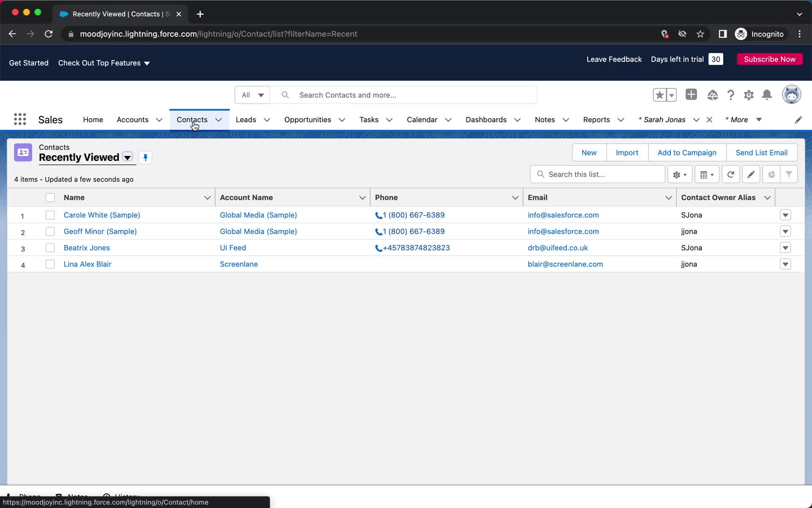Toggle the select-all rows checkbox

(50, 197)
